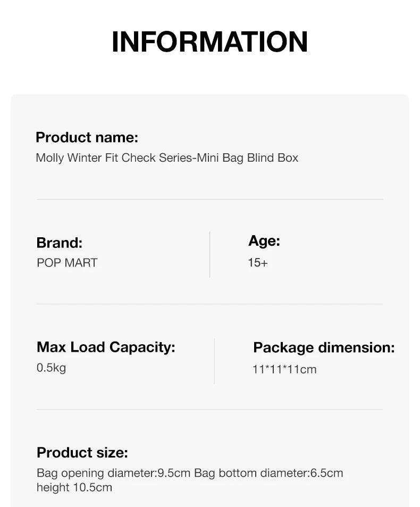This screenshot has height=507, width=420.
Task: Click the Age label
Action: click(264, 241)
